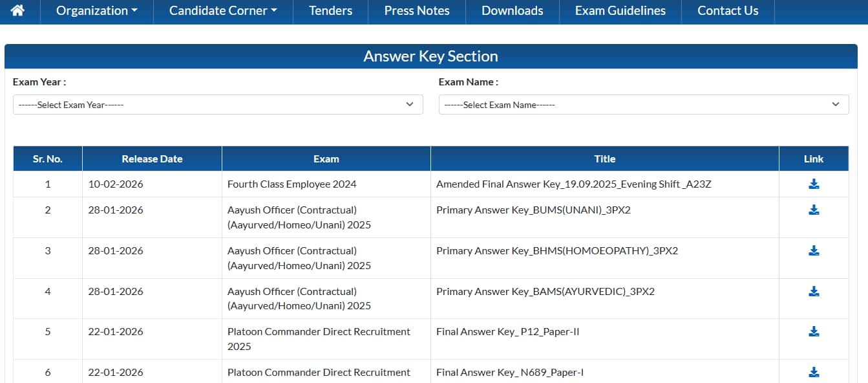Select the Title column header
The height and width of the screenshot is (383, 868).
click(604, 159)
